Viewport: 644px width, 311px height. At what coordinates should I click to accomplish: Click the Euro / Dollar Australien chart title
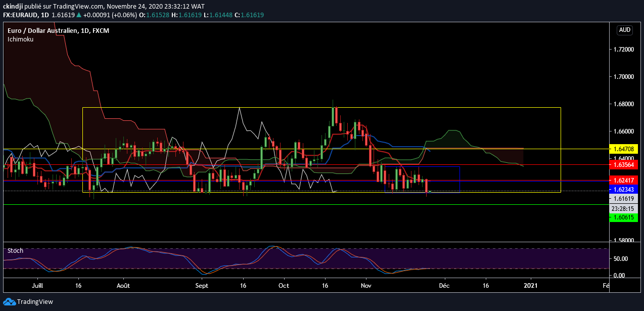point(58,31)
